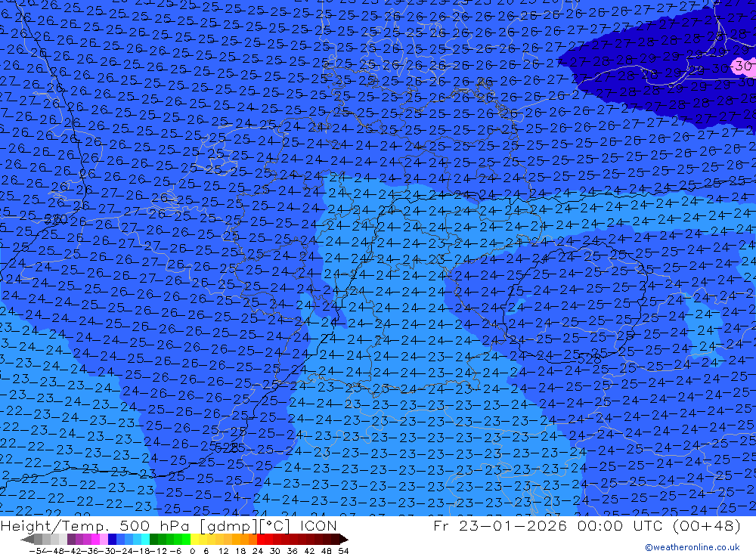
Task: Click the bright yellow swatch above 0 in the legend
Action: 195,539
